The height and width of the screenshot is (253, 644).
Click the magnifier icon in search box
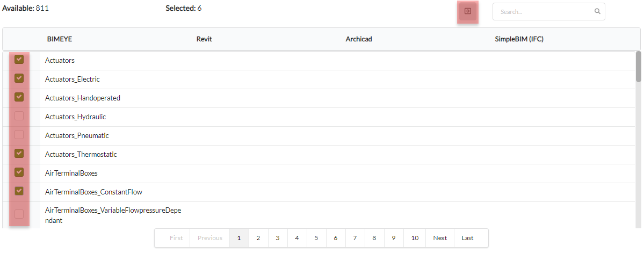point(598,11)
